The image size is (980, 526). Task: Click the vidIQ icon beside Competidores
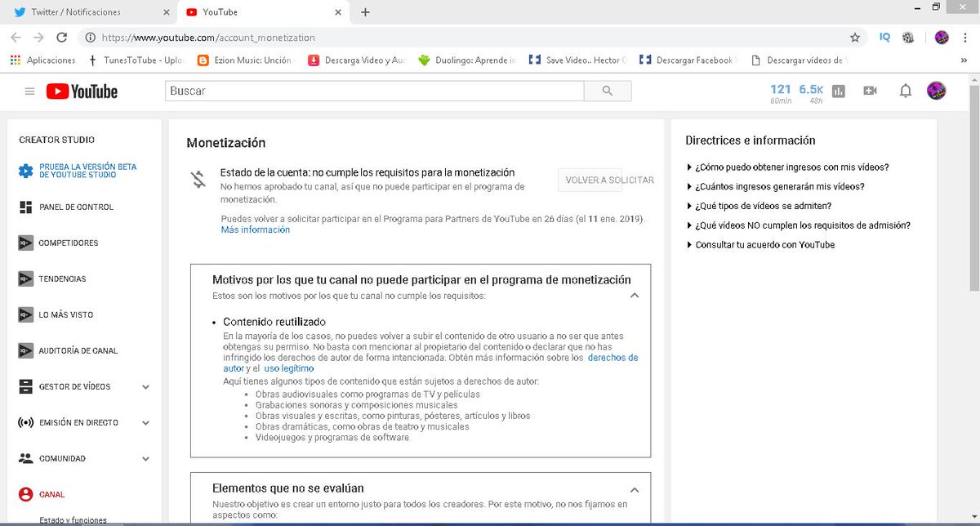click(25, 243)
